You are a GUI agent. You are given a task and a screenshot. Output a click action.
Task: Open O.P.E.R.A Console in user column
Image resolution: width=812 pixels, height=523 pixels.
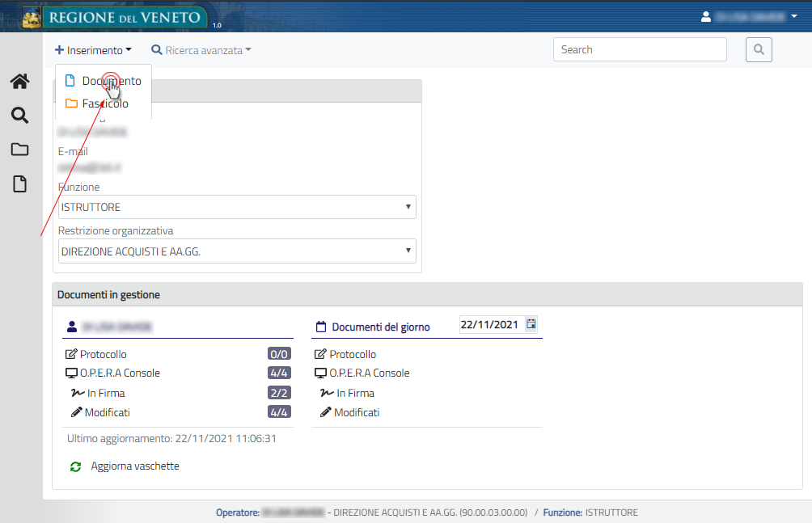(120, 373)
